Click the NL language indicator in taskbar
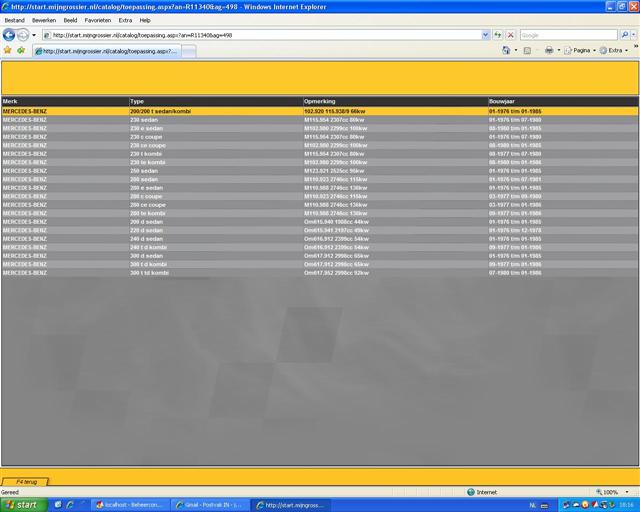The image size is (640, 512). [533, 505]
